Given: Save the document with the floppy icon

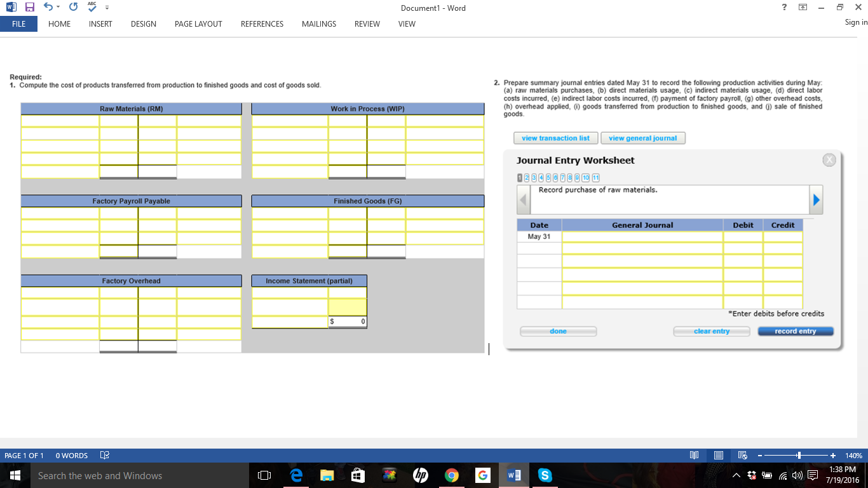Looking at the screenshot, I should click(29, 8).
